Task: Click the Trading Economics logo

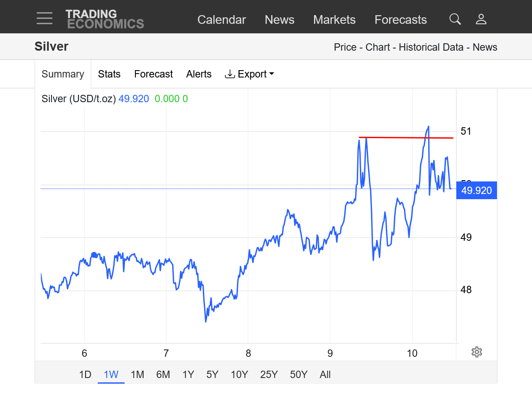Action: [x=105, y=19]
